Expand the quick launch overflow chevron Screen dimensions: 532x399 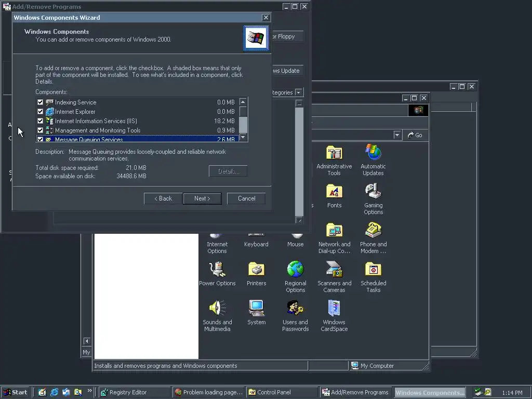click(x=89, y=391)
